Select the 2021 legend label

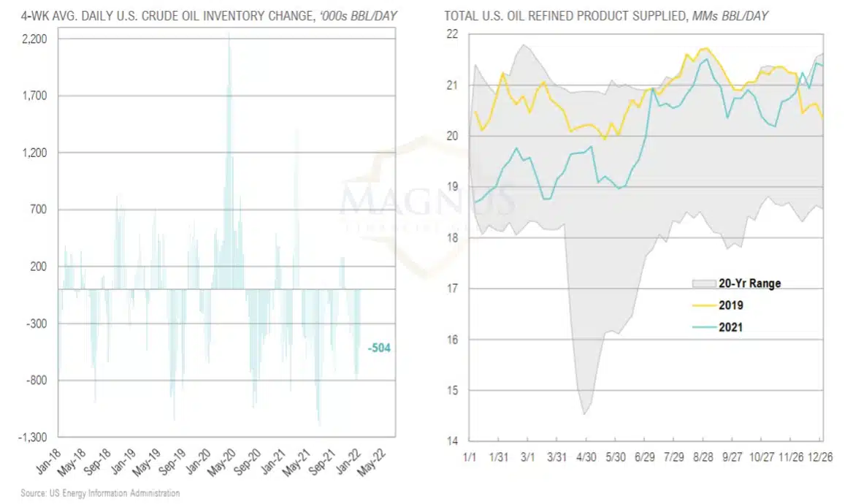(x=730, y=327)
